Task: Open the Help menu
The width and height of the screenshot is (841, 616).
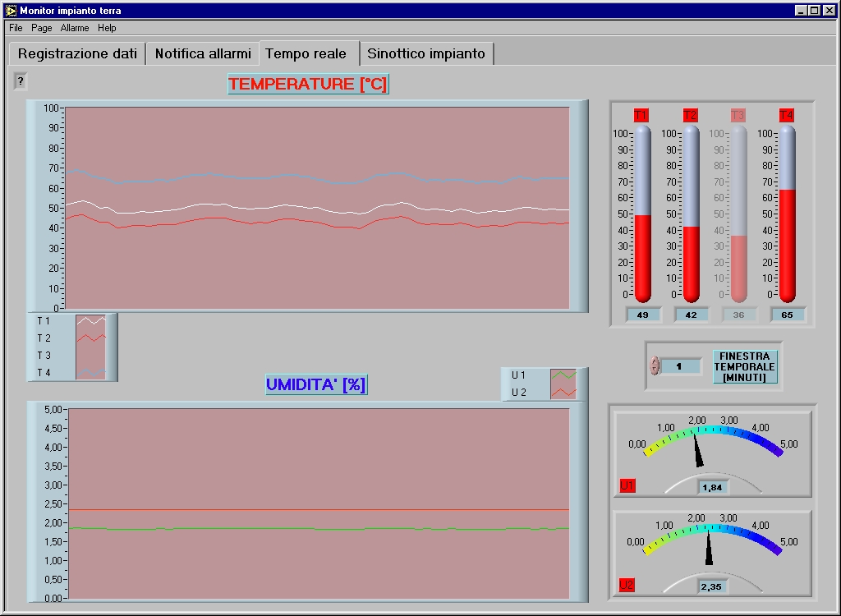Action: point(107,28)
